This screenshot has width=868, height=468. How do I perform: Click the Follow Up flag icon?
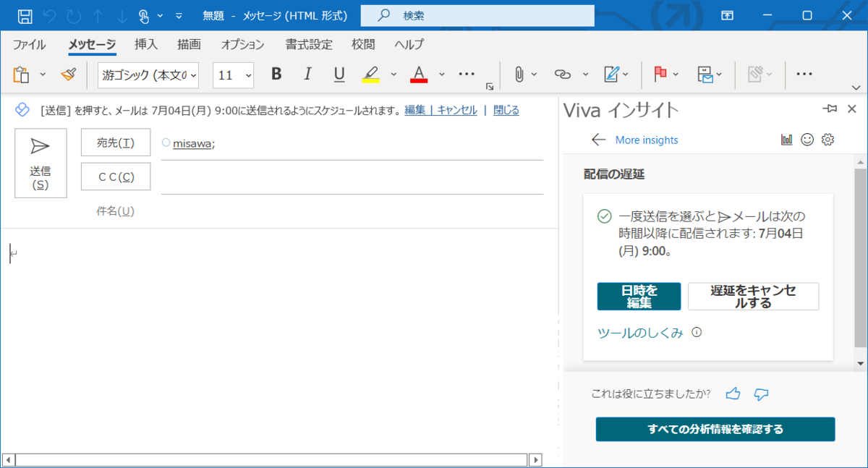(x=660, y=74)
